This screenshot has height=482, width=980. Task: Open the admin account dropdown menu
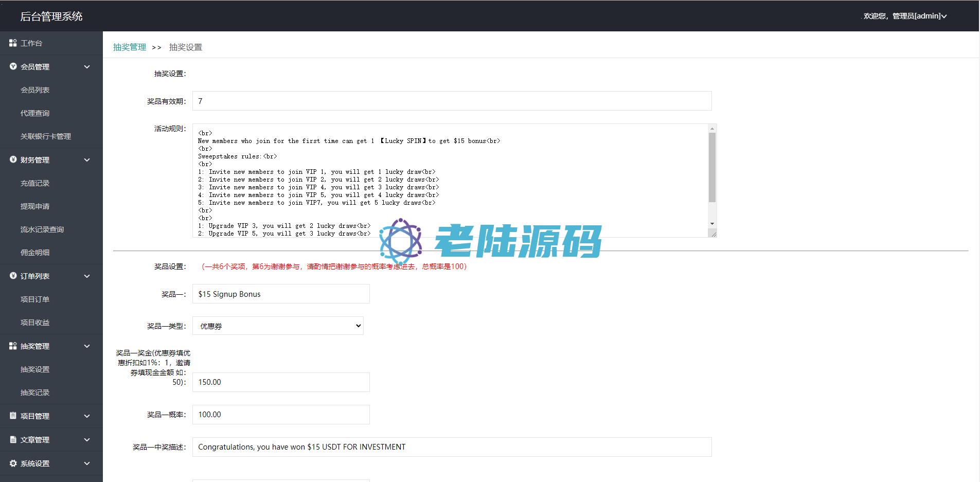[905, 16]
